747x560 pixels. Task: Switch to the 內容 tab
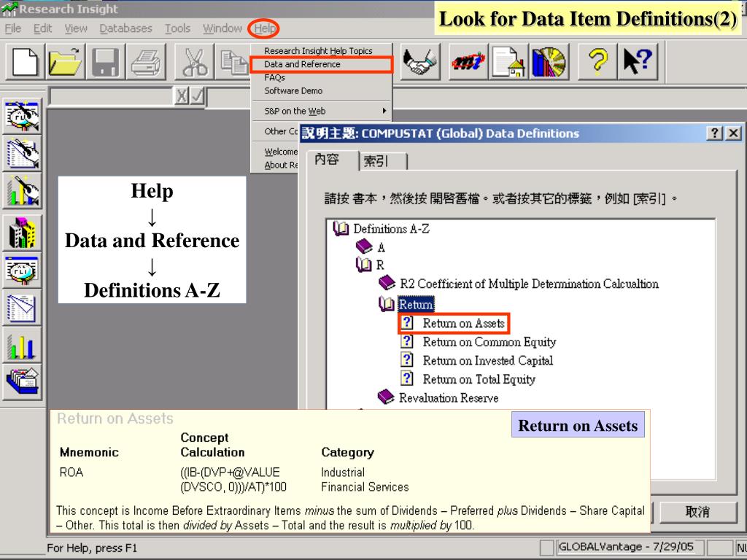click(x=332, y=160)
